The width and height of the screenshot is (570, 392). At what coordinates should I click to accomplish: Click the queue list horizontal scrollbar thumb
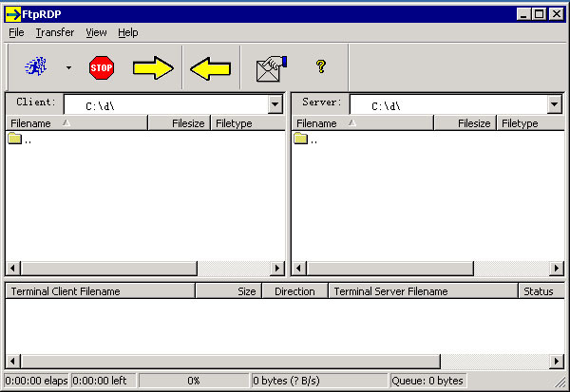tap(231, 362)
